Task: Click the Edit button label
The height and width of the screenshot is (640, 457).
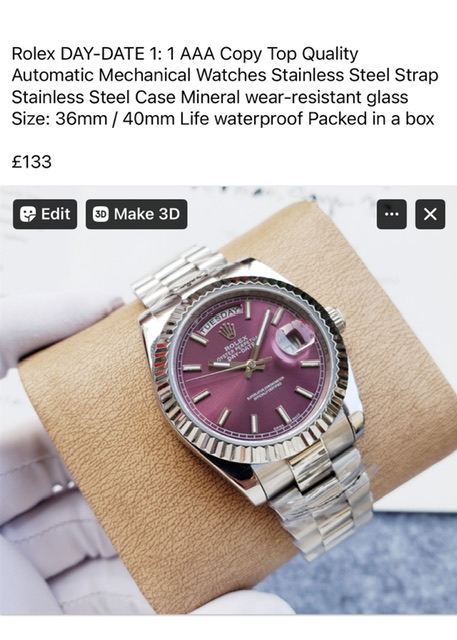Action: coord(55,214)
